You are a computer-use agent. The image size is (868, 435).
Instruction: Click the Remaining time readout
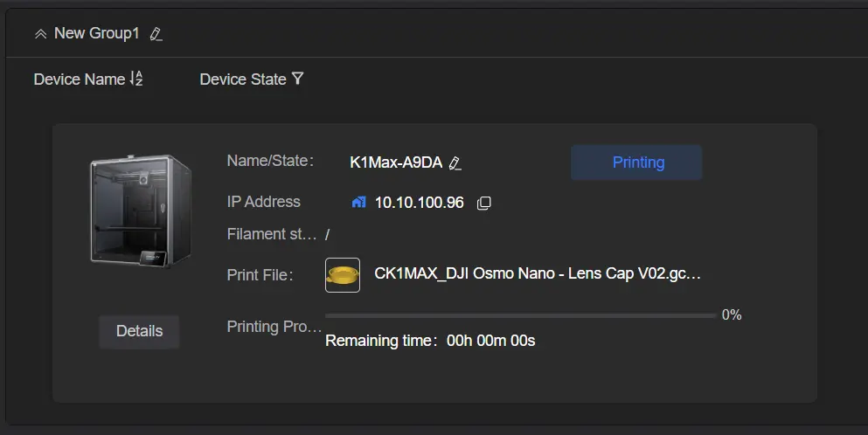tap(430, 341)
